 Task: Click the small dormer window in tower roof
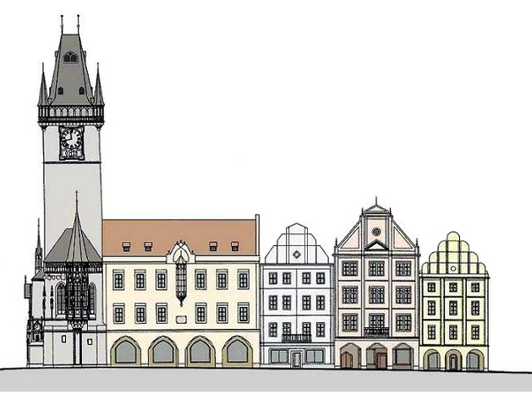tap(70, 58)
